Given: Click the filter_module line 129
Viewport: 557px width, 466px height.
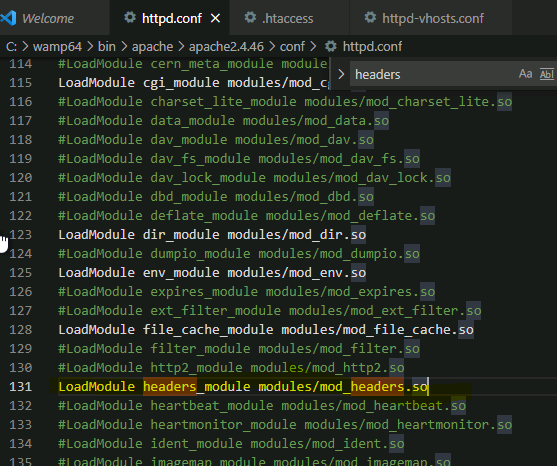Looking at the screenshot, I should (x=239, y=349).
